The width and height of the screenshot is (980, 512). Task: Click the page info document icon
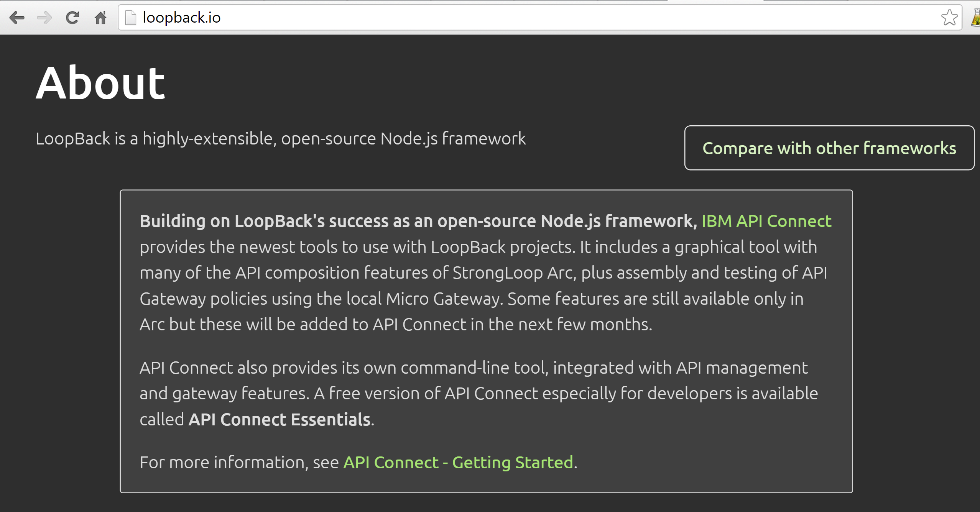(x=131, y=18)
